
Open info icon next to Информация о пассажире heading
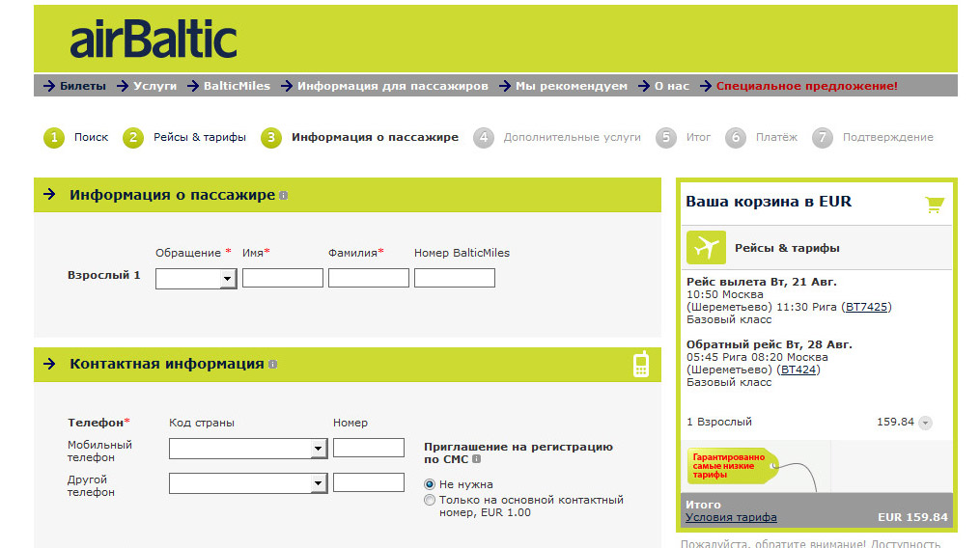pyautogui.click(x=283, y=196)
